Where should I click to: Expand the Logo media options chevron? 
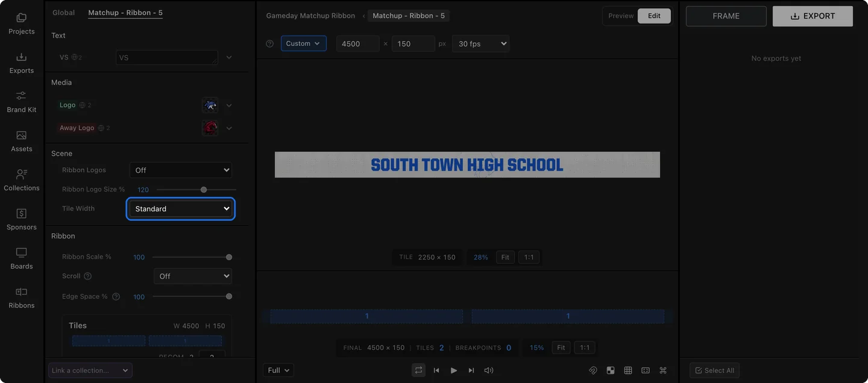(229, 105)
